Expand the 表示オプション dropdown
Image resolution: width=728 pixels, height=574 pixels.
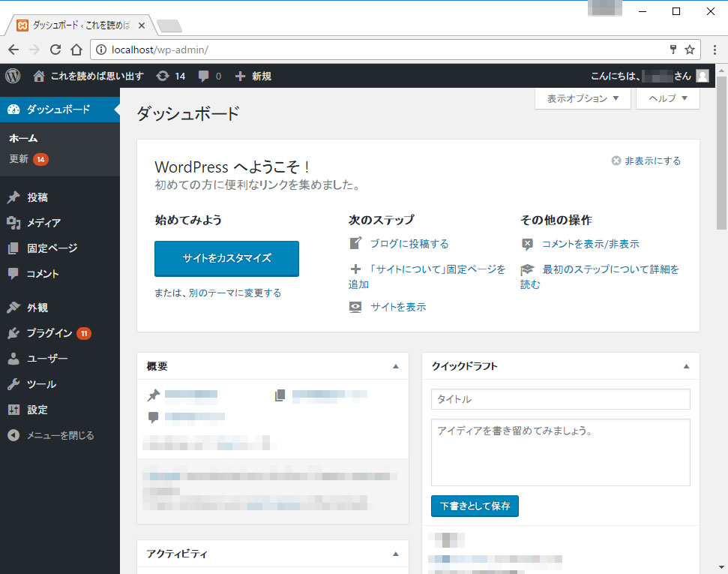(x=583, y=98)
